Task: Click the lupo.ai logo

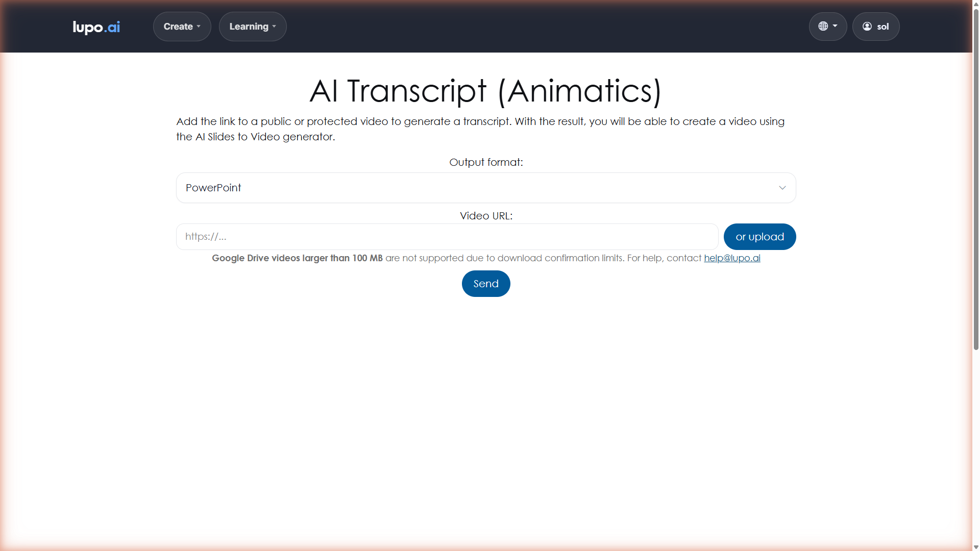Action: tap(96, 27)
